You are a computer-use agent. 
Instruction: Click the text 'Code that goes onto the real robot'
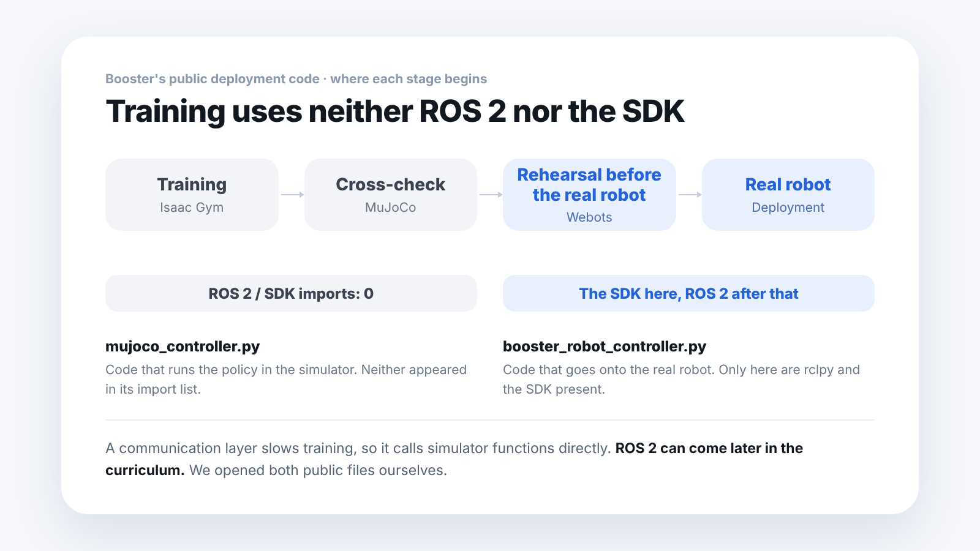coord(609,370)
